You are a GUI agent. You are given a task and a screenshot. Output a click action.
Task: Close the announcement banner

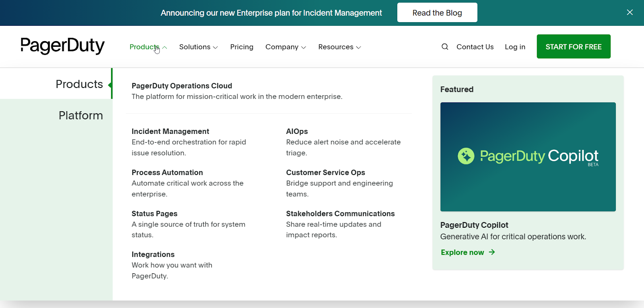[630, 12]
